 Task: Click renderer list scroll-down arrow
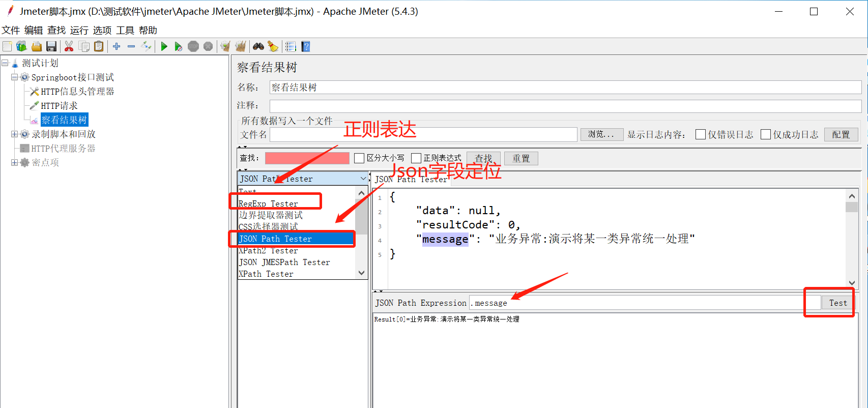(x=362, y=273)
